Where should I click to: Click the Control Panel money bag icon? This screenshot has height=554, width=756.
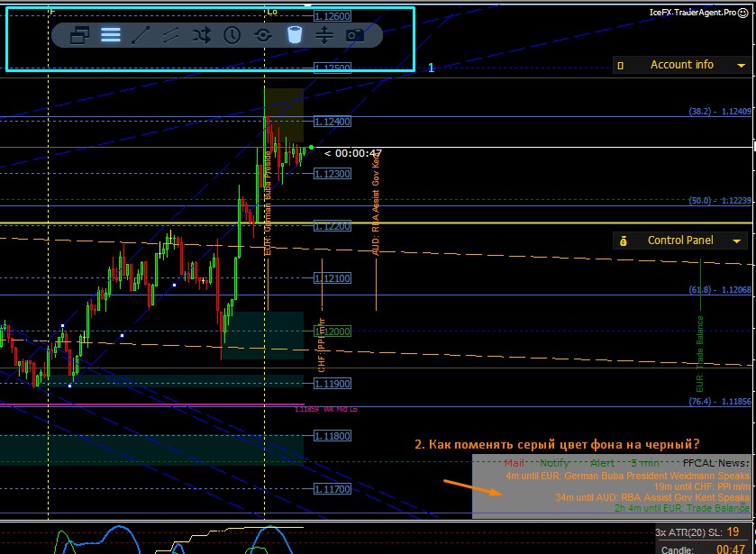623,241
